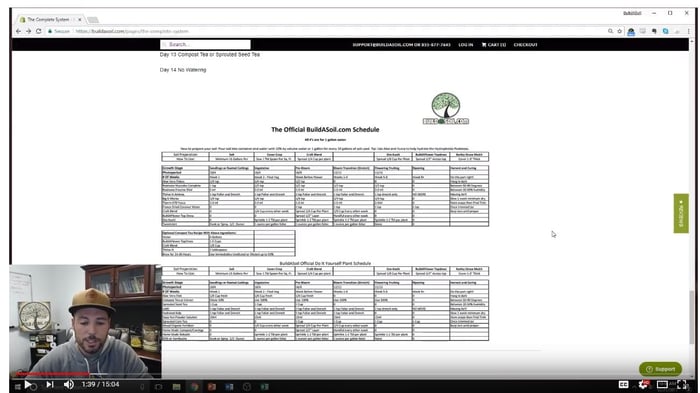Exit full screen mode

pos(682,384)
